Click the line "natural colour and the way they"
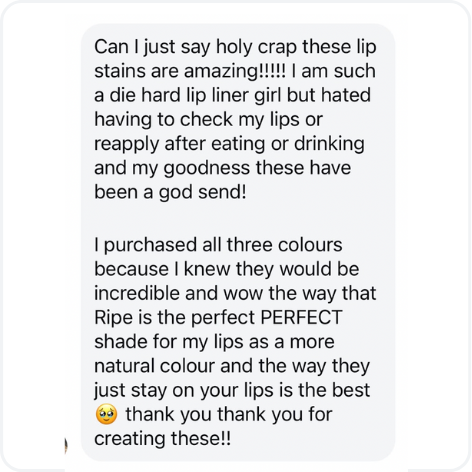 (x=232, y=366)
